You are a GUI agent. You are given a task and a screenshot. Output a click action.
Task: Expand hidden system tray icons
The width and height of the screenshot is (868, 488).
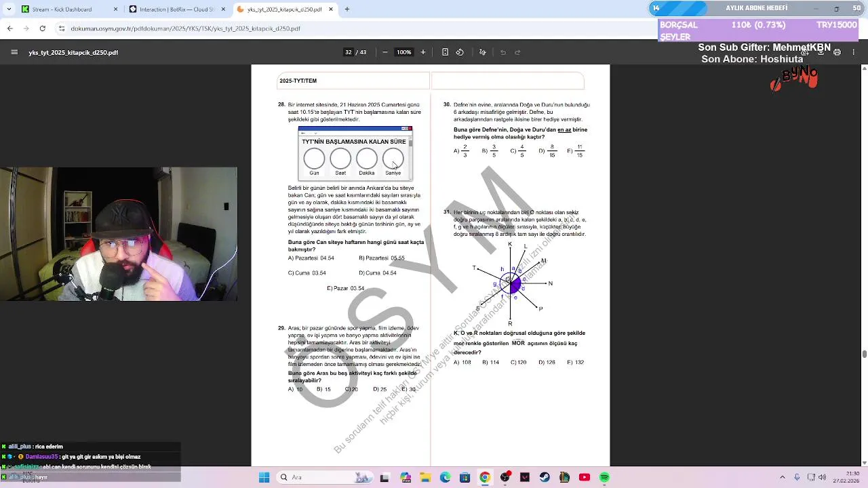[783, 477]
